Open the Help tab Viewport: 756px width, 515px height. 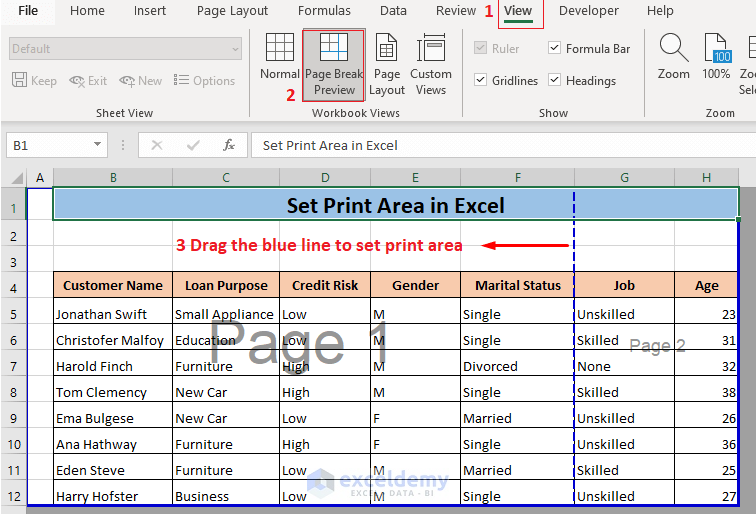[660, 11]
